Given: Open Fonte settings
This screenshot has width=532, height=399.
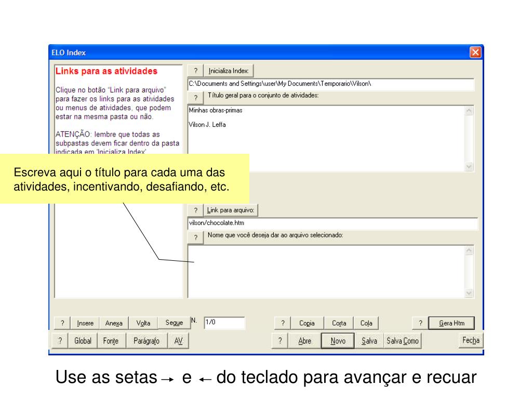Looking at the screenshot, I should [111, 341].
